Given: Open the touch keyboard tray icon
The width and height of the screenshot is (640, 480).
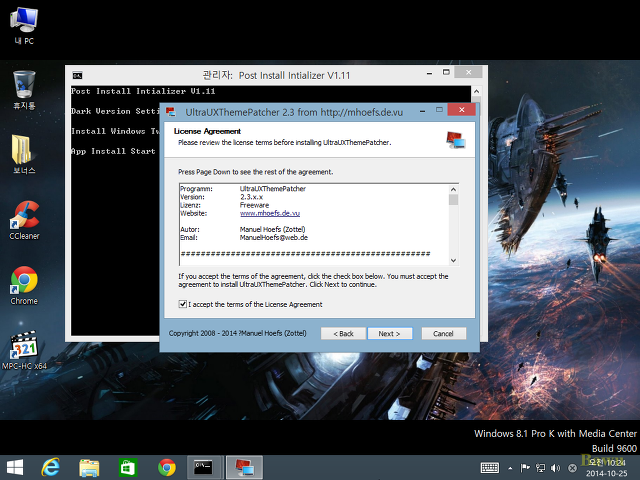Looking at the screenshot, I should coord(490,468).
